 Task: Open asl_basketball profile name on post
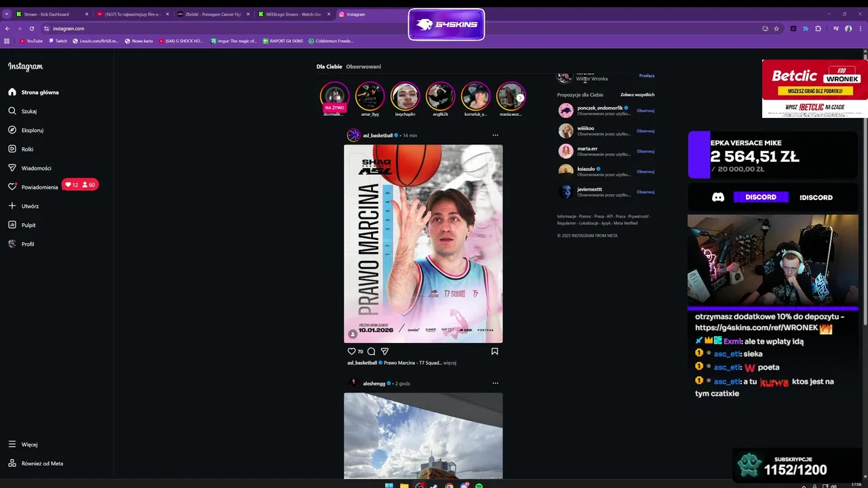pyautogui.click(x=378, y=136)
